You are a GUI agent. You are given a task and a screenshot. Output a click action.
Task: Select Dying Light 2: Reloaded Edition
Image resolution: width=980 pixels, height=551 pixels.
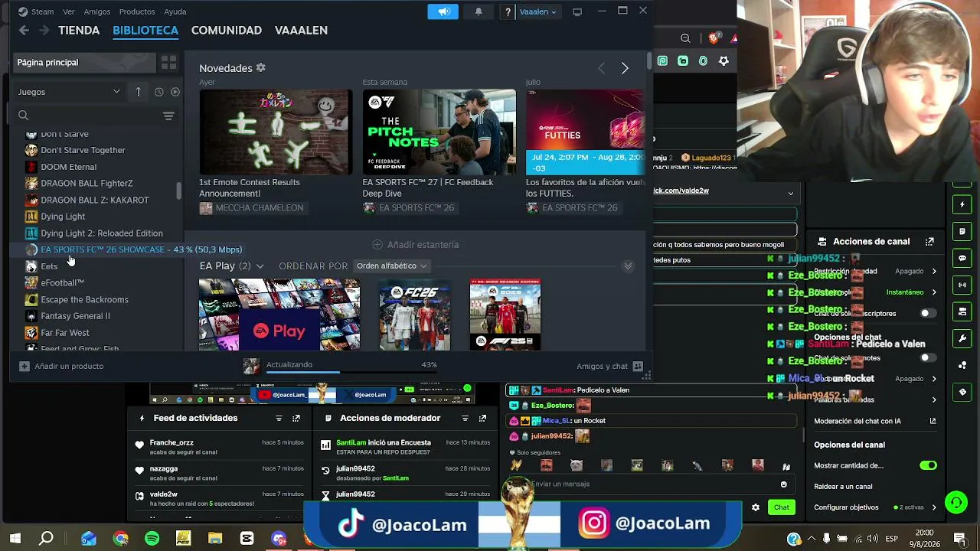(101, 233)
